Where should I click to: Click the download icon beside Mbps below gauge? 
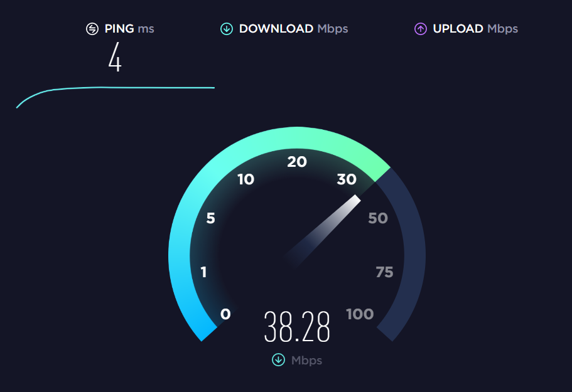point(278,360)
